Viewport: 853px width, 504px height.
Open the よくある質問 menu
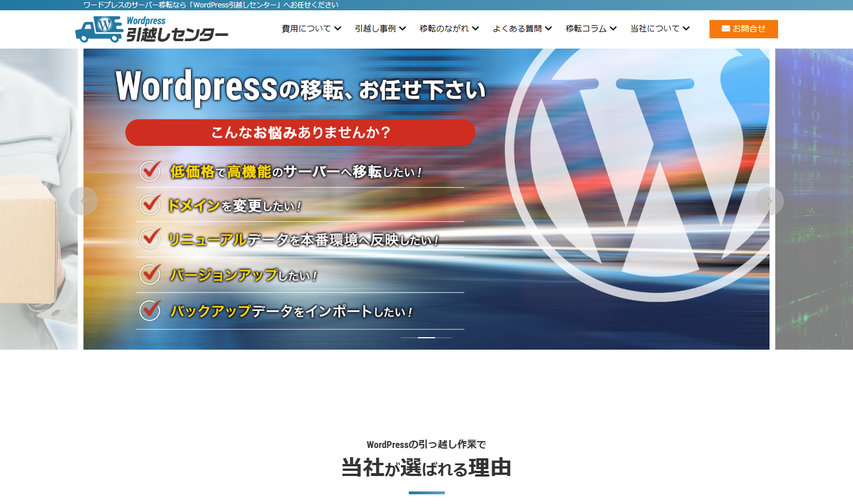tap(523, 29)
